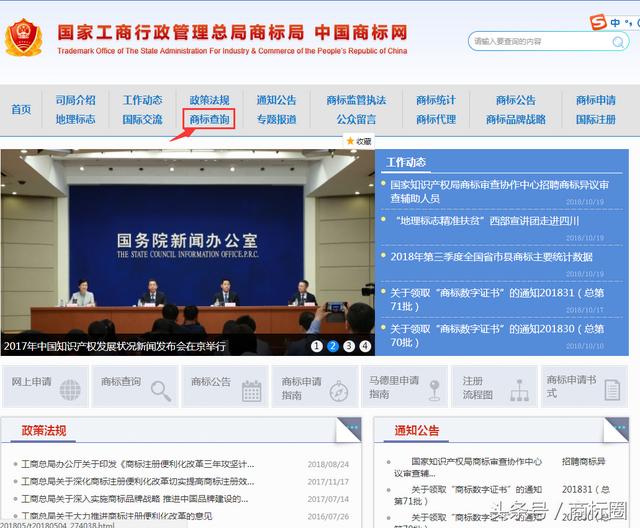Open 商标公告 calendar shortcut tile
The width and height of the screenshot is (640, 528).
(x=225, y=386)
